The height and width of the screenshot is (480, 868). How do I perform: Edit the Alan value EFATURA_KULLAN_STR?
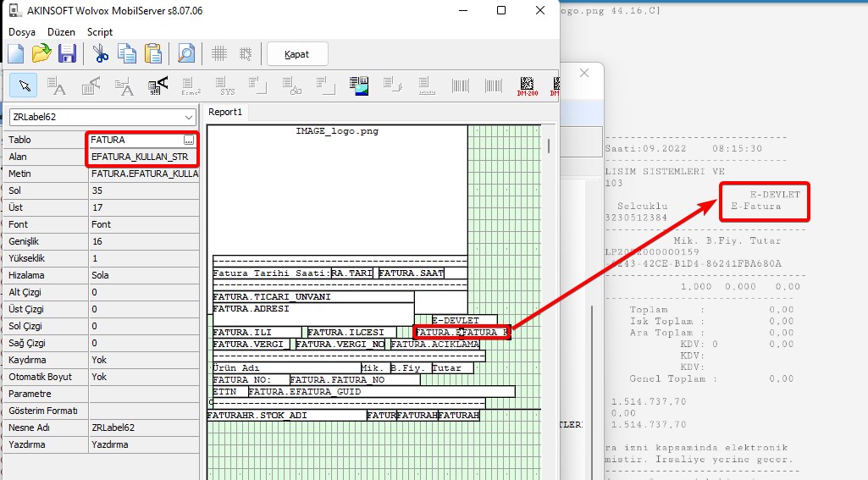[x=143, y=157]
